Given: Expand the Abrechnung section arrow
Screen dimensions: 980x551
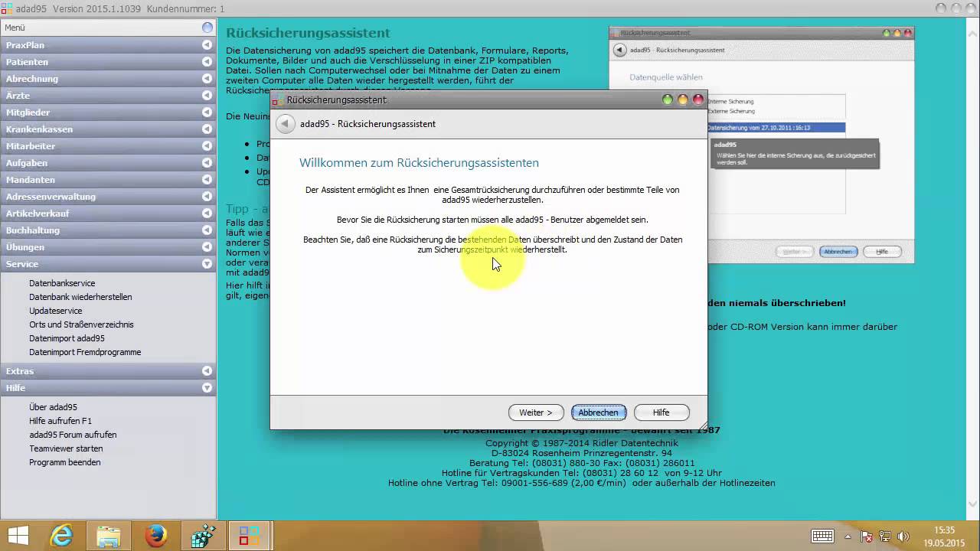Looking at the screenshot, I should [207, 79].
